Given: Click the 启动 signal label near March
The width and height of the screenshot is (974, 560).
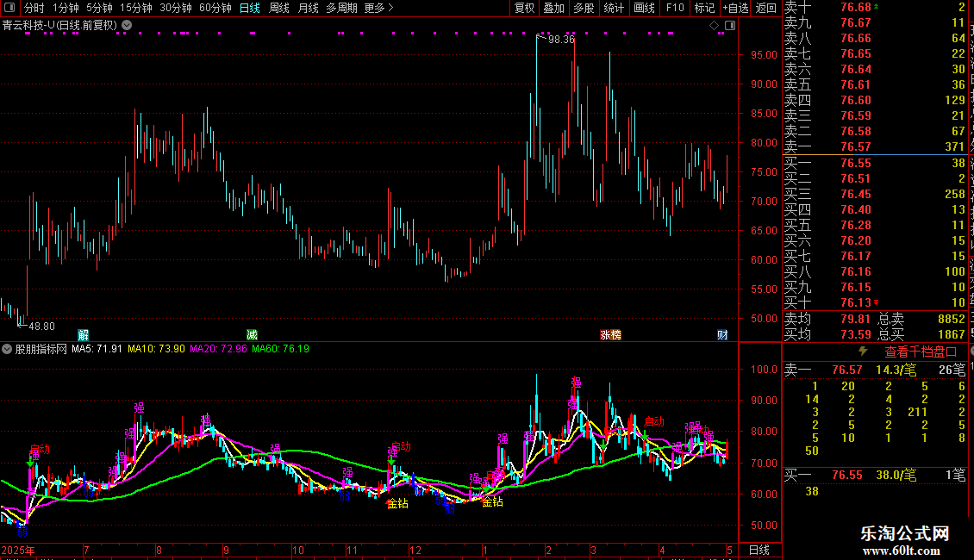Looking at the screenshot, I should coord(654,421).
